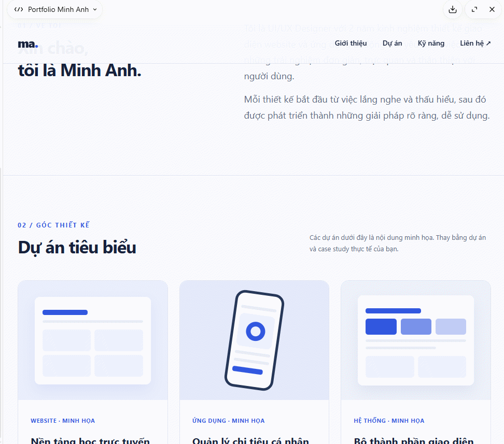
Task: Open the Portfolio Minh Anh dropdown chevron
Action: pos(95,9)
